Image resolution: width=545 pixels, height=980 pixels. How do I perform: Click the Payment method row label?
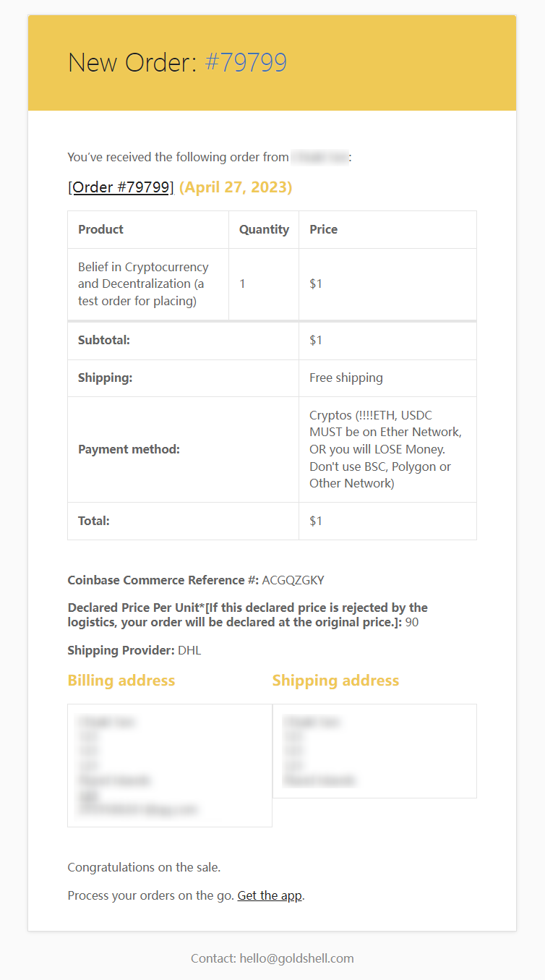129,449
